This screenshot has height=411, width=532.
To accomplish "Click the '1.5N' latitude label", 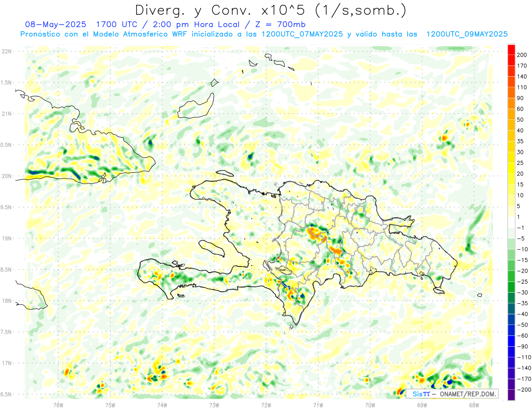I will 6,82.
